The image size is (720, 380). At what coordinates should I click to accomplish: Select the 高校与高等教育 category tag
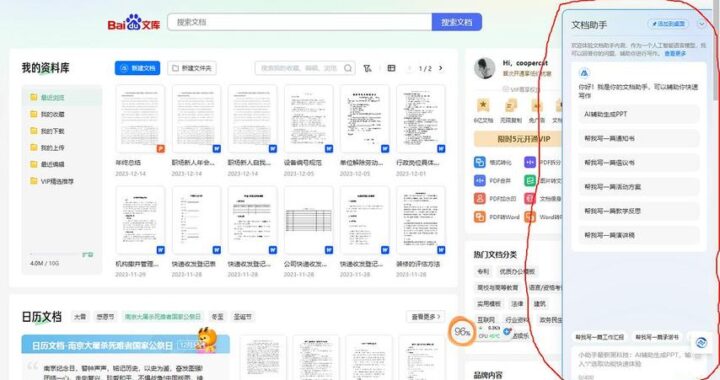tap(498, 287)
